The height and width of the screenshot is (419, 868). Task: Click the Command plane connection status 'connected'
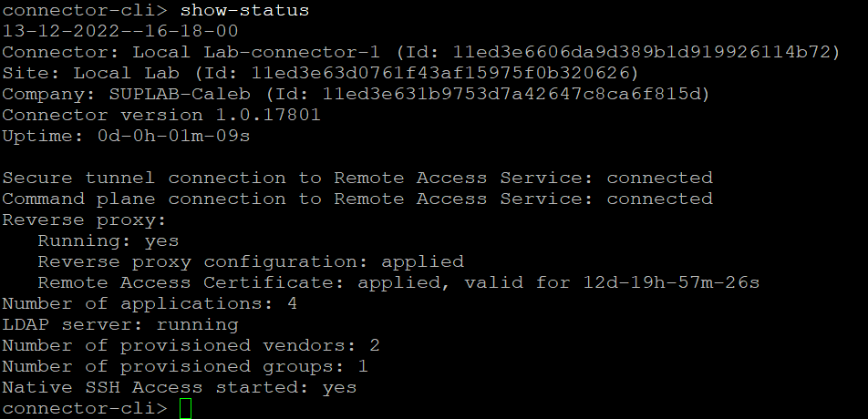[660, 199]
